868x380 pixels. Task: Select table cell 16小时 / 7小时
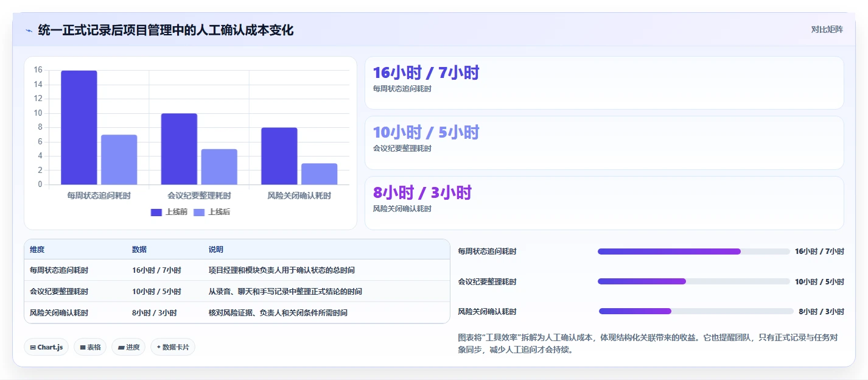tap(156, 270)
